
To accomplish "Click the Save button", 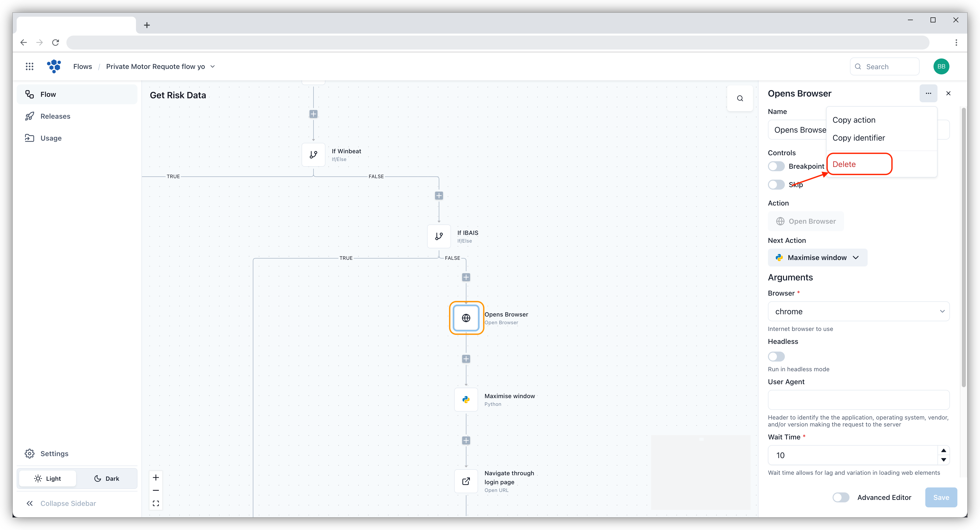I will (941, 497).
